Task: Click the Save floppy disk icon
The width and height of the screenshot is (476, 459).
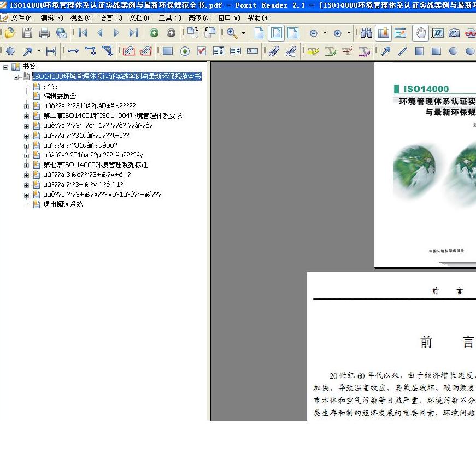Action: pos(27,33)
